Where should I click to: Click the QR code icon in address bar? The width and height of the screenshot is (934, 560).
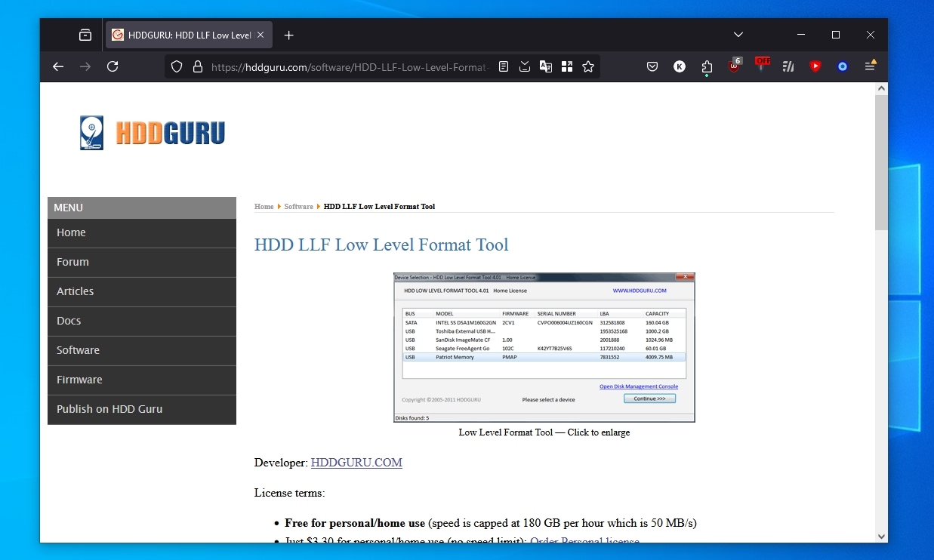click(567, 66)
